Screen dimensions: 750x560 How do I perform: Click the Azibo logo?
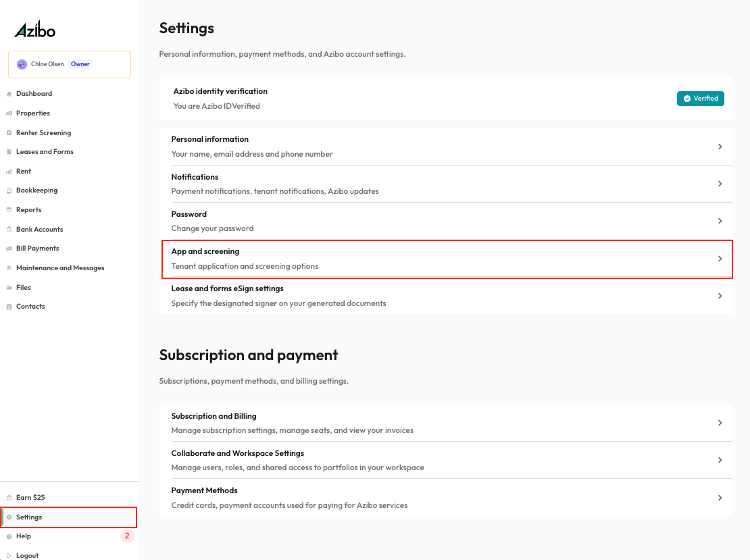click(x=35, y=30)
